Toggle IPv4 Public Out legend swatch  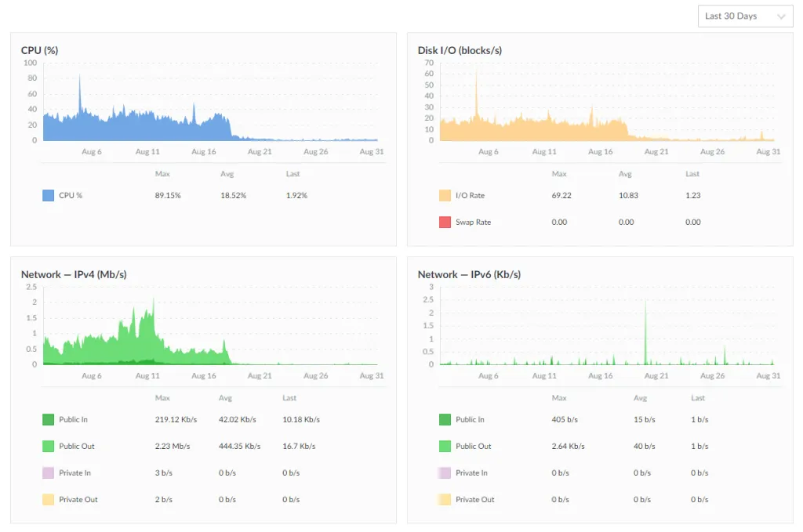coord(49,446)
